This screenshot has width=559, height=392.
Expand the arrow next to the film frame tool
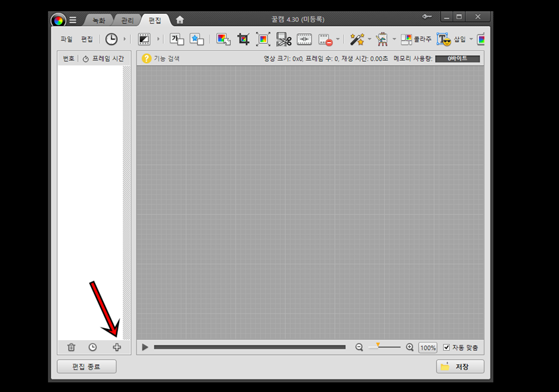click(x=158, y=39)
